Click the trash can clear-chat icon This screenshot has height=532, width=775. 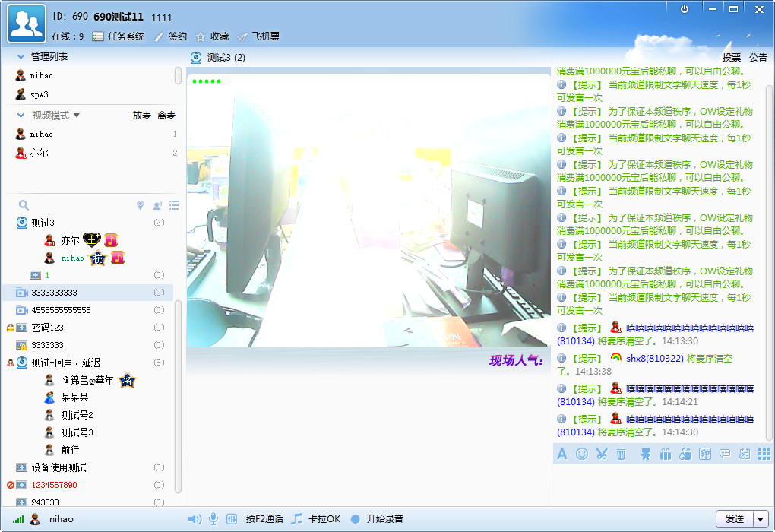click(622, 454)
